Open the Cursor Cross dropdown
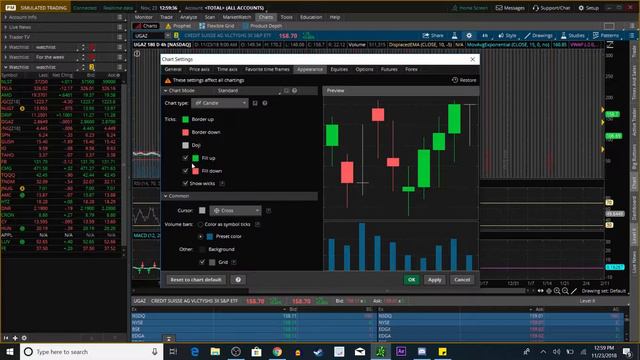The image size is (640, 360). point(235,211)
